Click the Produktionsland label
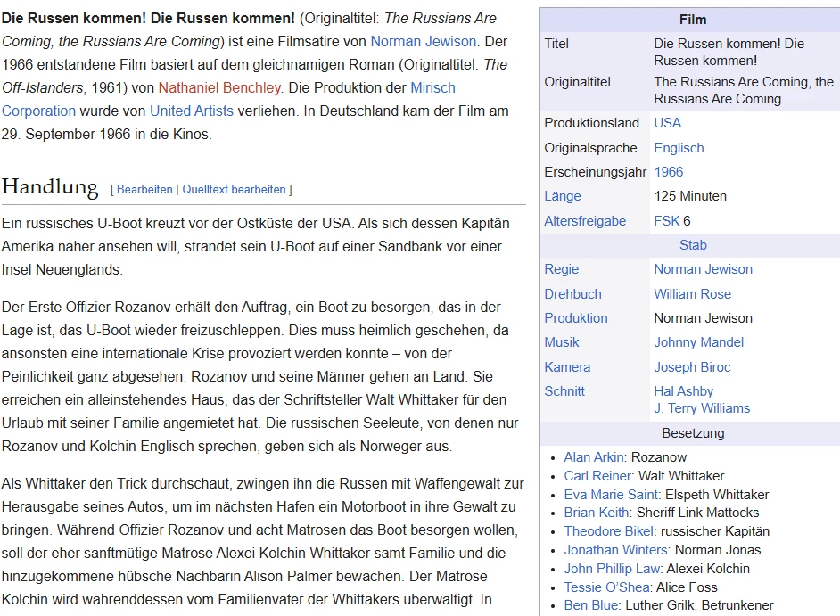Image resolution: width=840 pixels, height=616 pixels. (x=591, y=123)
